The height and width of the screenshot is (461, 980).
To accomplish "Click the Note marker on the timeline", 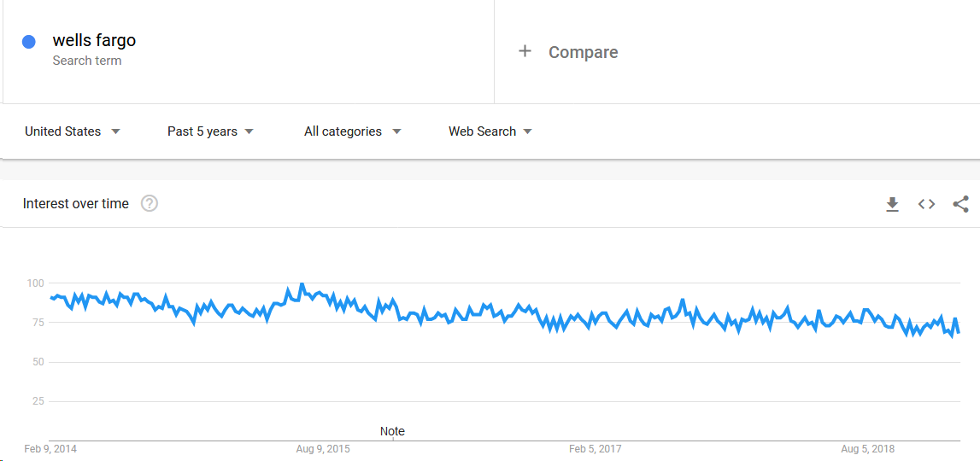I will point(392,431).
